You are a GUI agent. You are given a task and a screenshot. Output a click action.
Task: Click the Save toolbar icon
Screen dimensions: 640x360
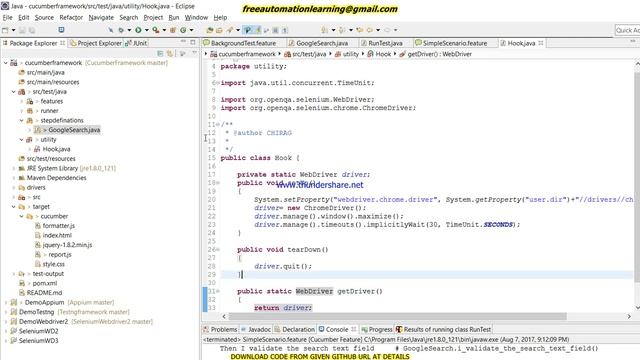[x=22, y=30]
